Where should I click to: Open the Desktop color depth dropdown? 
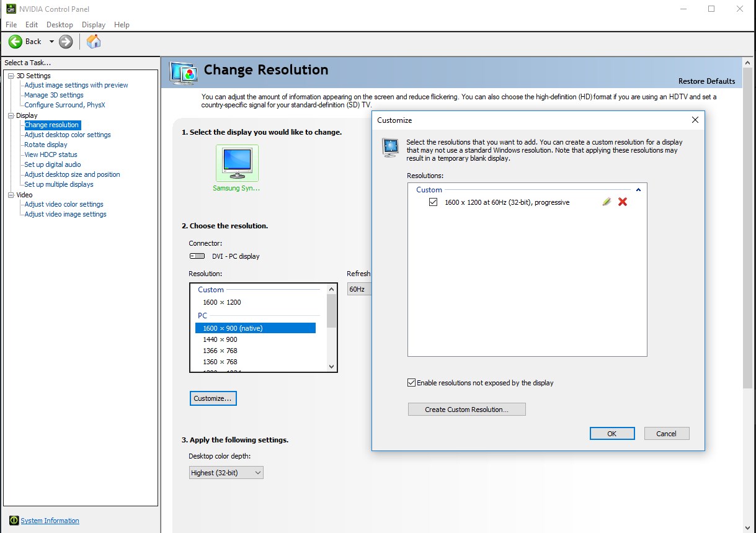226,473
